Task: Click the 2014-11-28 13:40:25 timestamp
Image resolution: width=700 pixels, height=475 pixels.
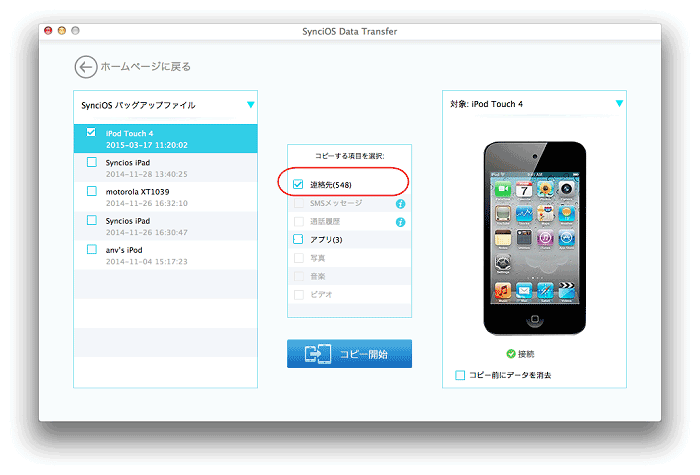Action: point(146,174)
